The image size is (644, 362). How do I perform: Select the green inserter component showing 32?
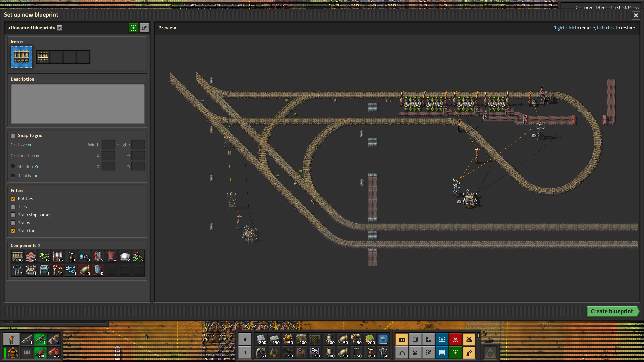click(44, 257)
